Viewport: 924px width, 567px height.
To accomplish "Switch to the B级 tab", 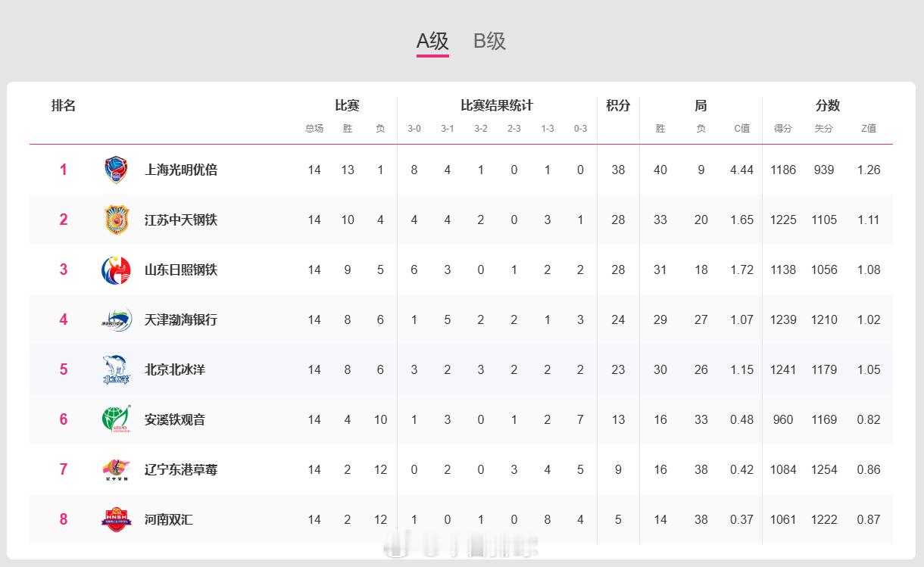I will 489,41.
